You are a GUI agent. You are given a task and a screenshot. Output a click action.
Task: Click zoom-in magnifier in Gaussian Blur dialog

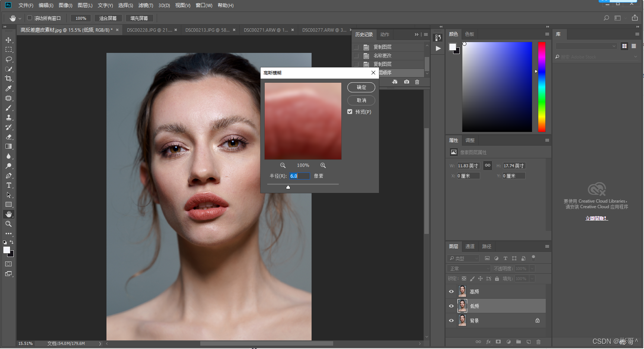(x=323, y=165)
